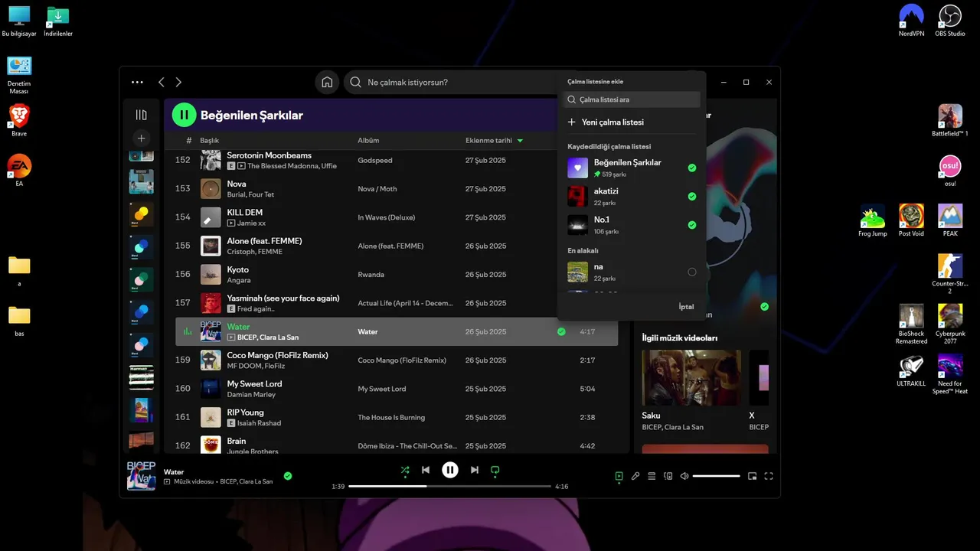Screen dimensions: 980x551
Task: Open album link 'Coco Mango (FloFilz Remix)'
Action: click(x=402, y=360)
